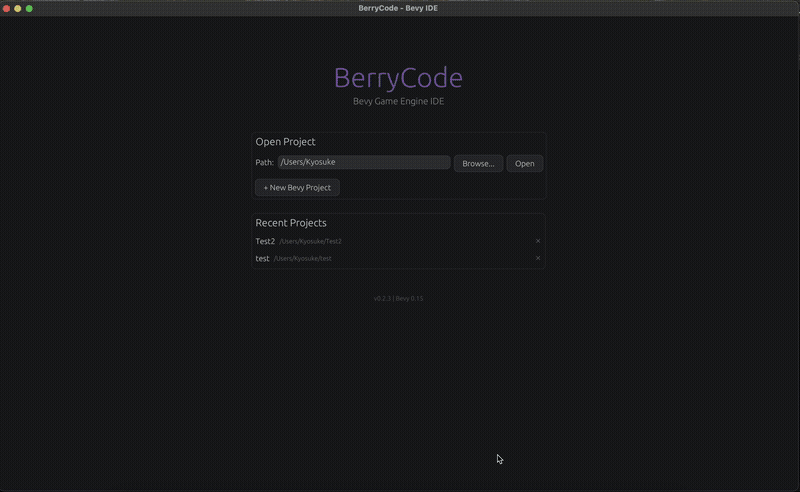The image size is (800, 492).
Task: Click the version text v0.2.3 | Bevy 0.15
Action: click(x=398, y=299)
